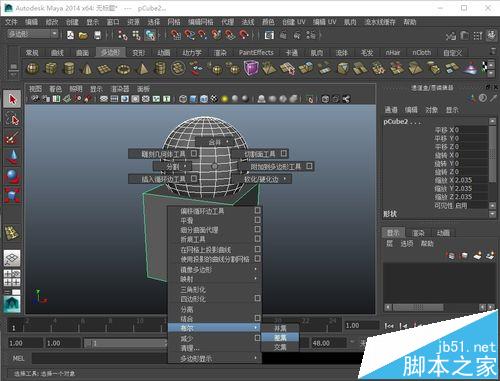Viewport: 500px width, 381px height.
Task: Select 三角形化 in the context menu
Action: [x=215, y=289]
